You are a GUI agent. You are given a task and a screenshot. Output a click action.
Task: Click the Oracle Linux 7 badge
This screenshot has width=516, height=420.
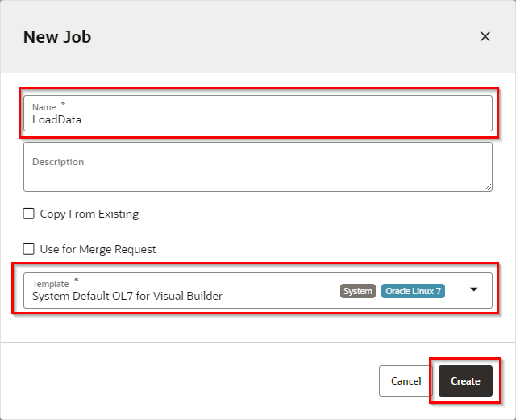click(412, 291)
